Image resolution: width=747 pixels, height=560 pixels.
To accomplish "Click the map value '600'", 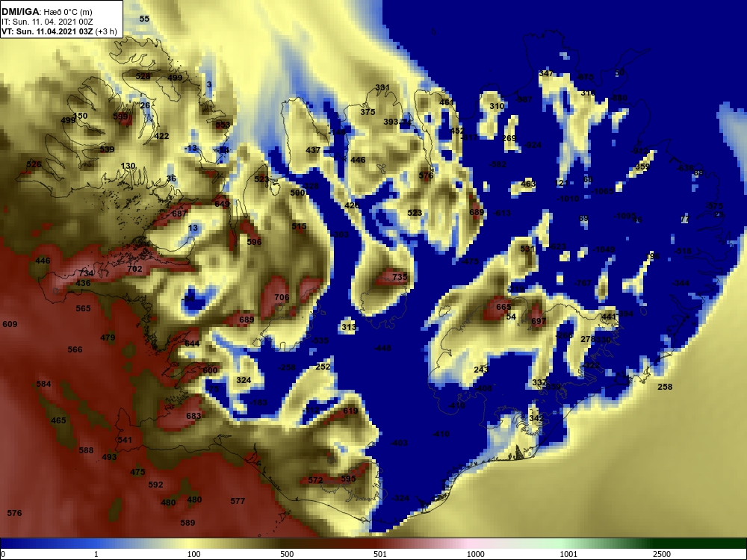I will tap(210, 370).
